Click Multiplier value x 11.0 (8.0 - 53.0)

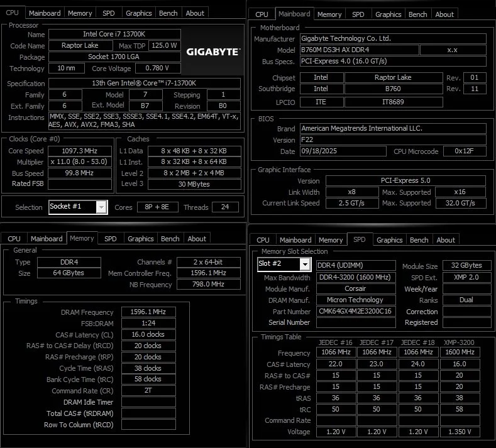click(x=80, y=162)
